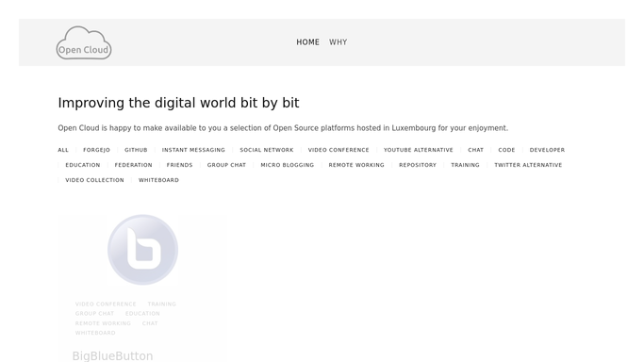The image size is (644, 362).
Task: Open the WHY menu item
Action: [338, 42]
